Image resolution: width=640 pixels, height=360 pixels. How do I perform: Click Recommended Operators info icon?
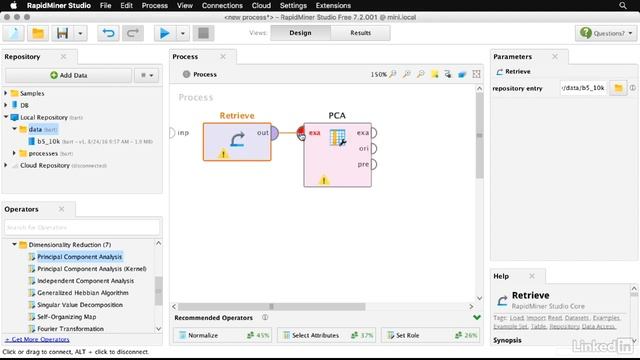[265, 317]
